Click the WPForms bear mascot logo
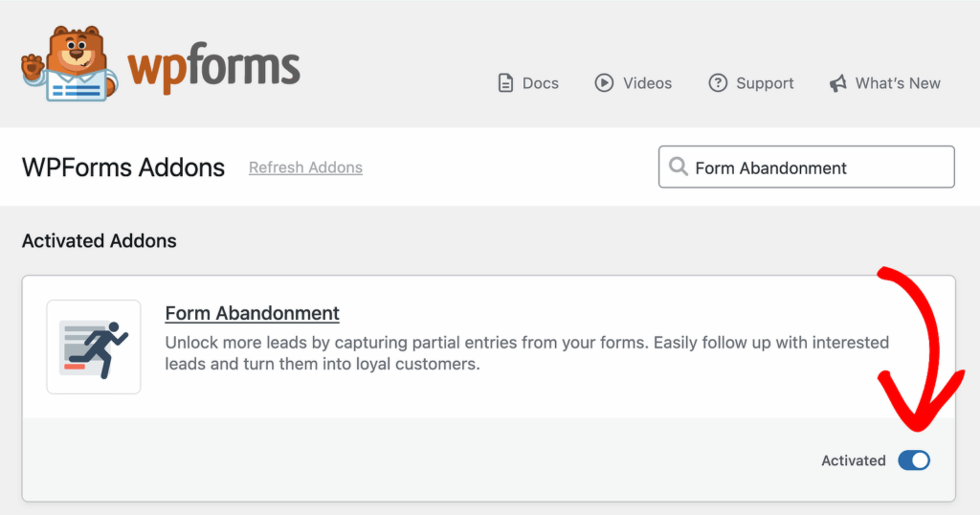 67,65
